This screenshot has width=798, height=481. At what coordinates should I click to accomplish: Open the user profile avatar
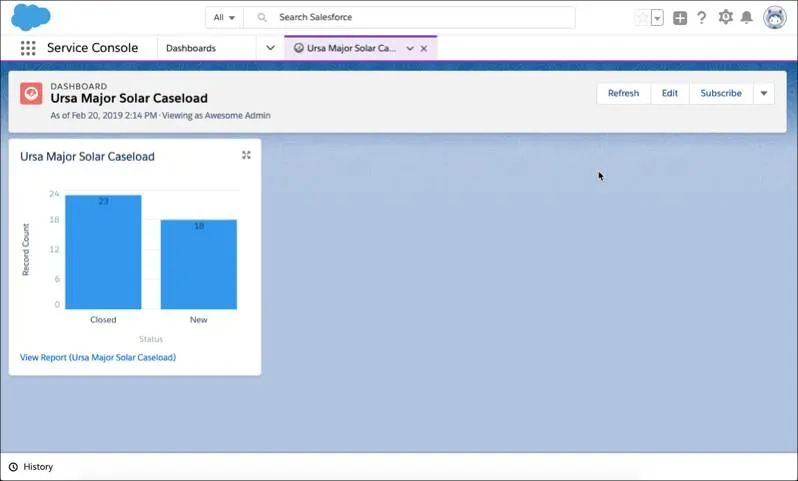click(x=775, y=17)
